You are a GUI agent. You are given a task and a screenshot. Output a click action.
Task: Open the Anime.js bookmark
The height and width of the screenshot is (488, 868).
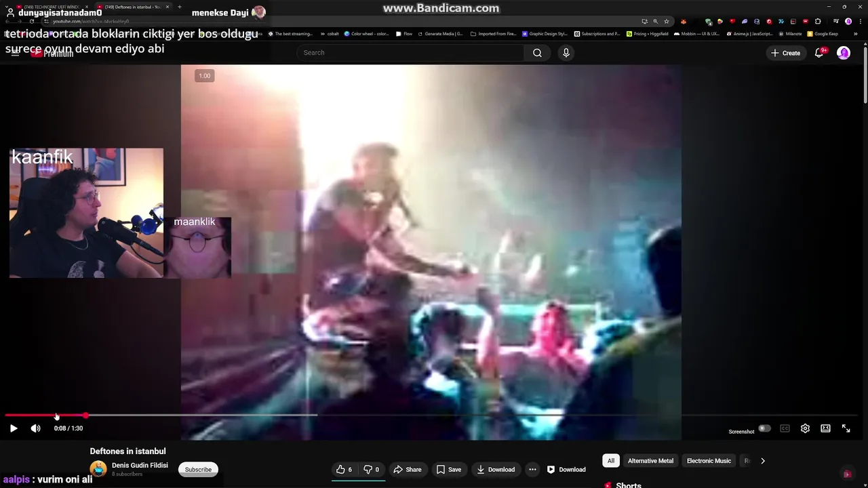749,33
